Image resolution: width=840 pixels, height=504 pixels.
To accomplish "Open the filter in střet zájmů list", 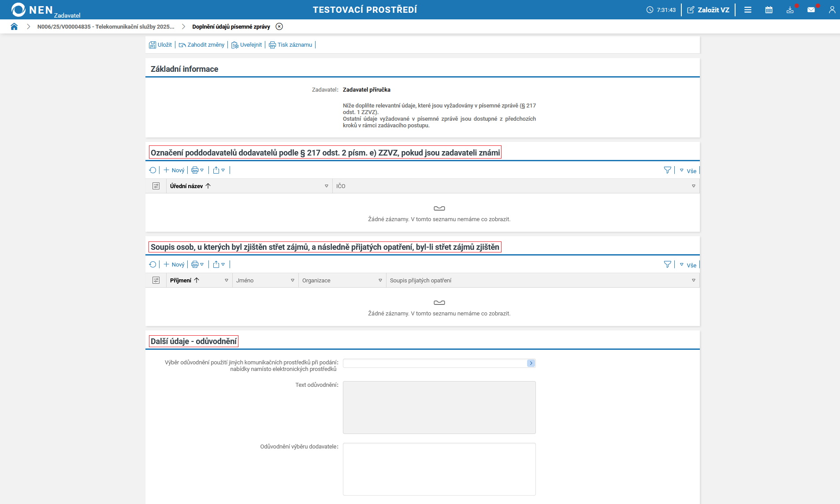I will (668, 264).
